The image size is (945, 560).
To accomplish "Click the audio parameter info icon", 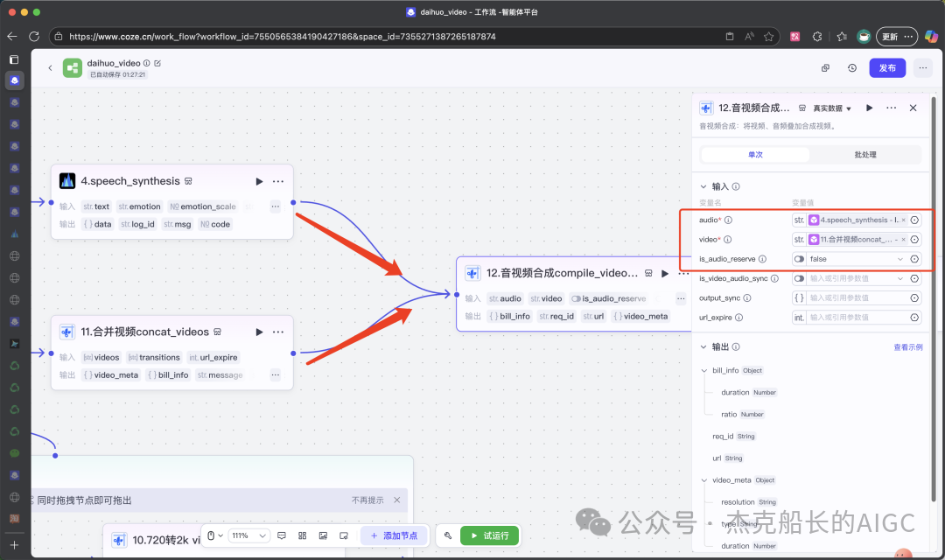I will click(728, 220).
